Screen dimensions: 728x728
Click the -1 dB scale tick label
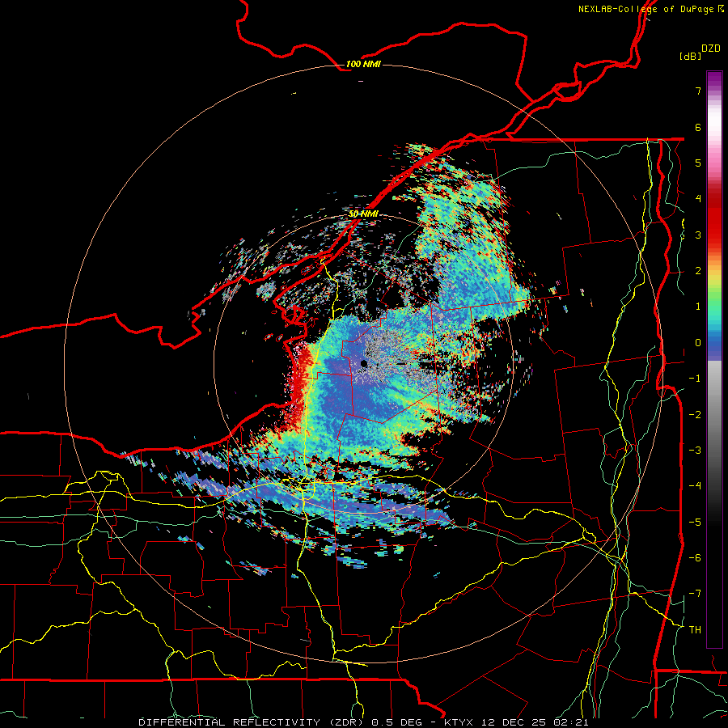pyautogui.click(x=695, y=379)
